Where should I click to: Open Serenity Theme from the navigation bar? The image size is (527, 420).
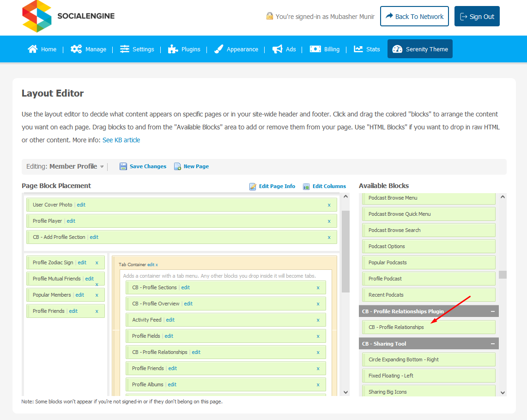coord(420,49)
